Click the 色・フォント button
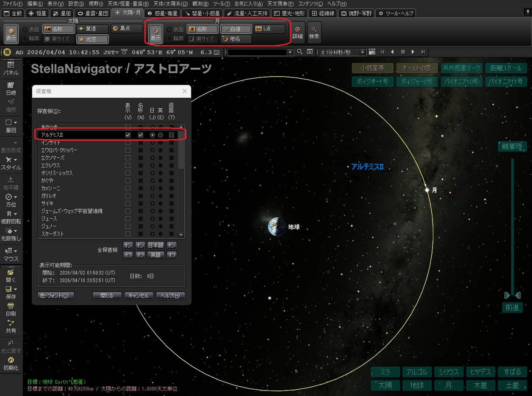Image resolution: width=532 pixels, height=396 pixels. click(56, 296)
